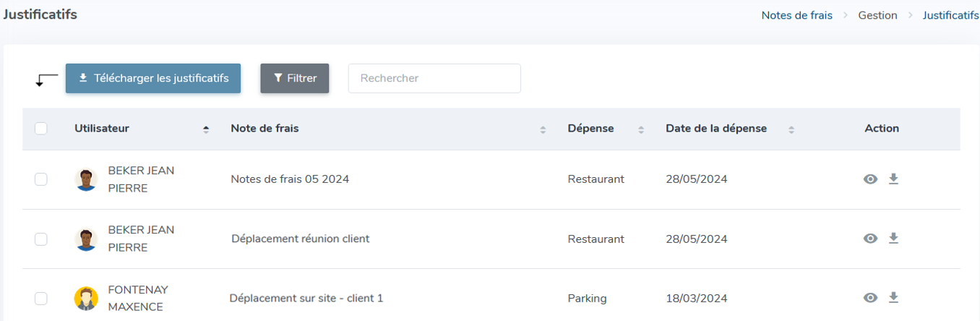Sort by Dépense column arrows
Viewport: 980px width, 321px height.
[x=641, y=129]
